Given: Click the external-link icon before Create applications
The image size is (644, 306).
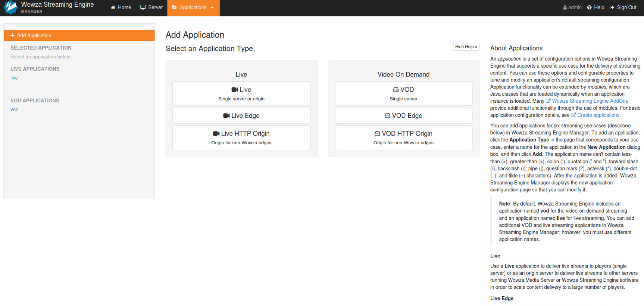Looking at the screenshot, I should [x=573, y=115].
